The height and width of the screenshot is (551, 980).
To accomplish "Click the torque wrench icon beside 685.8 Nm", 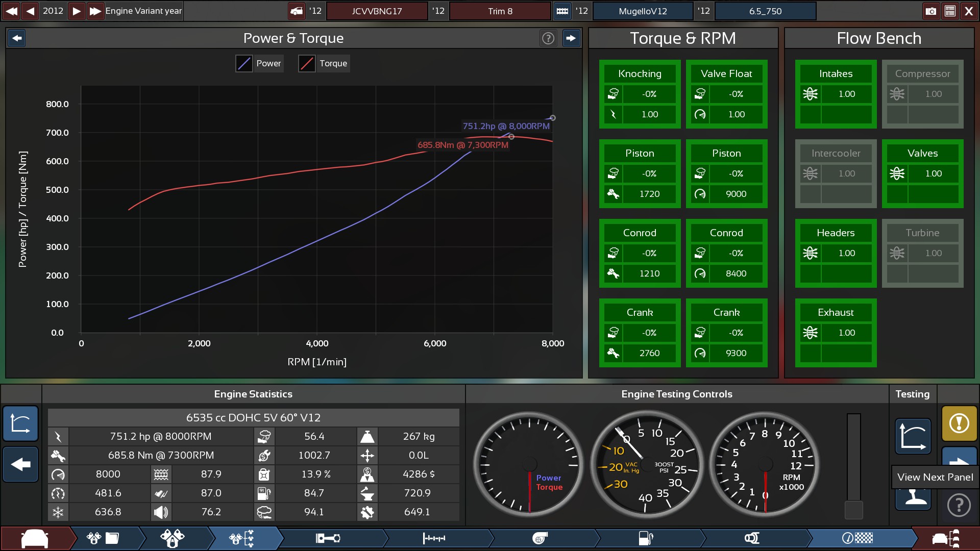I will tap(58, 456).
